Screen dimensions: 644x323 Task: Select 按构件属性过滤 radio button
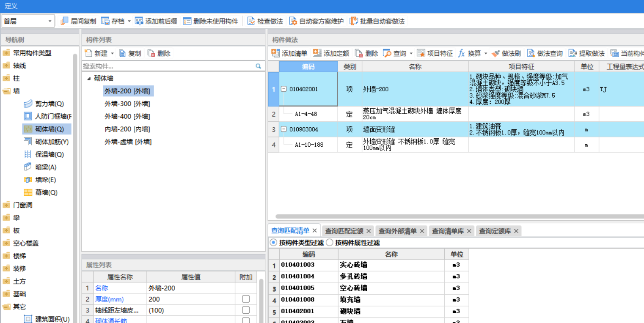(330, 243)
